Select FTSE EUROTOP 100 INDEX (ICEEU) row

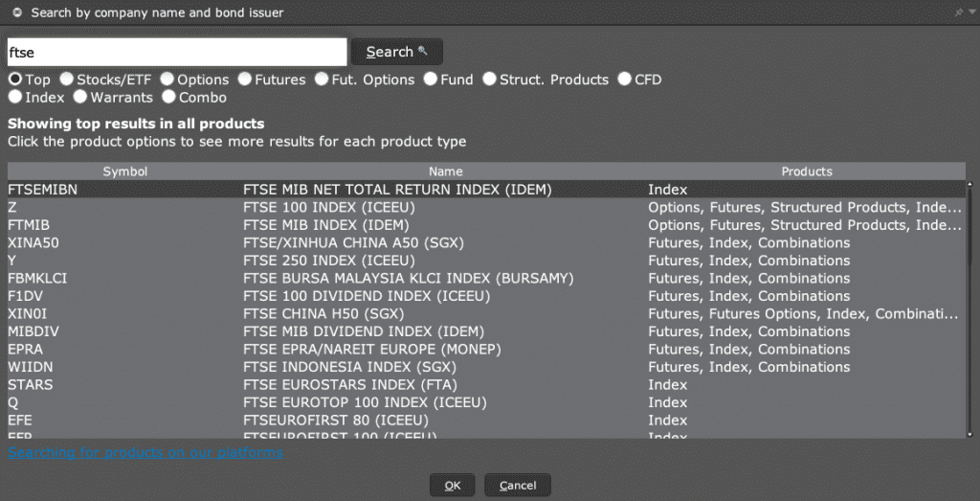[x=486, y=402]
